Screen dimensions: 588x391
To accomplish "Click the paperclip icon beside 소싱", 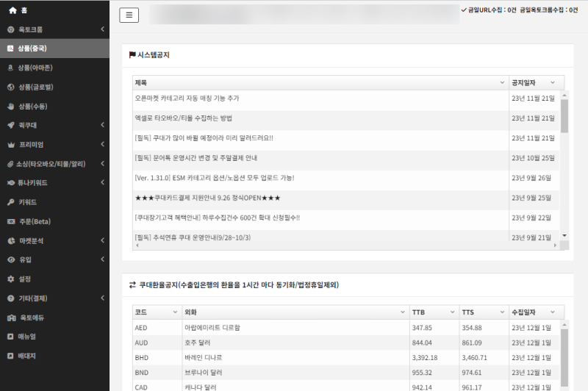I will tap(10, 164).
